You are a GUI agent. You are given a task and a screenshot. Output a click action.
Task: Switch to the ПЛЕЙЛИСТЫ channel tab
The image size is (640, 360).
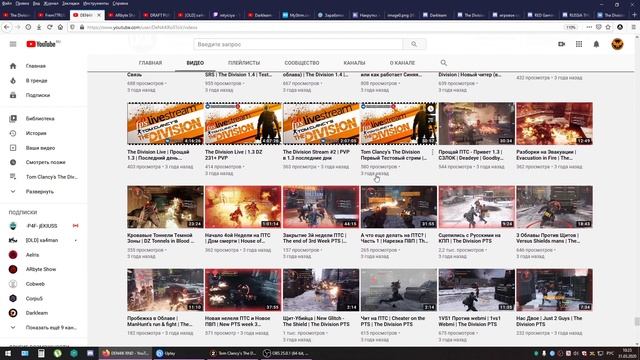[244, 63]
